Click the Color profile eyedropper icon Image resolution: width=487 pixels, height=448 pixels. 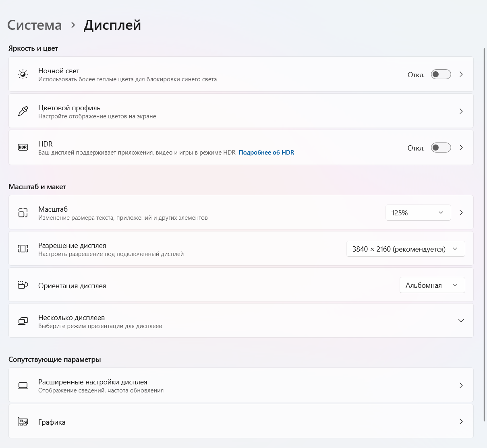(23, 111)
